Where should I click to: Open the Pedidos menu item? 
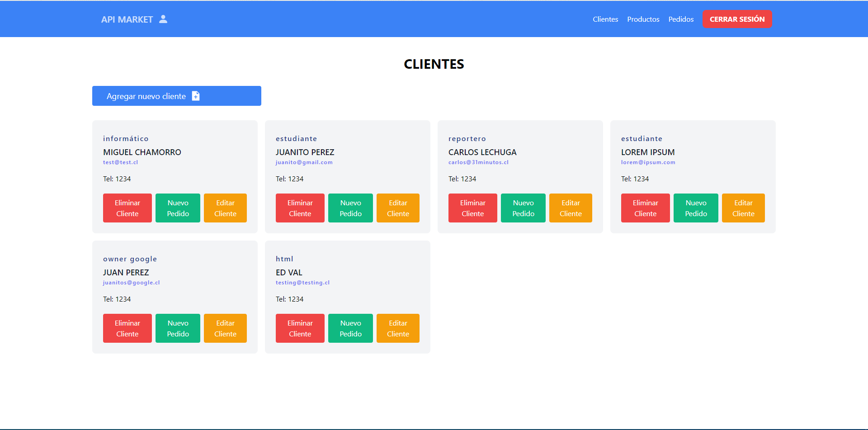(681, 19)
